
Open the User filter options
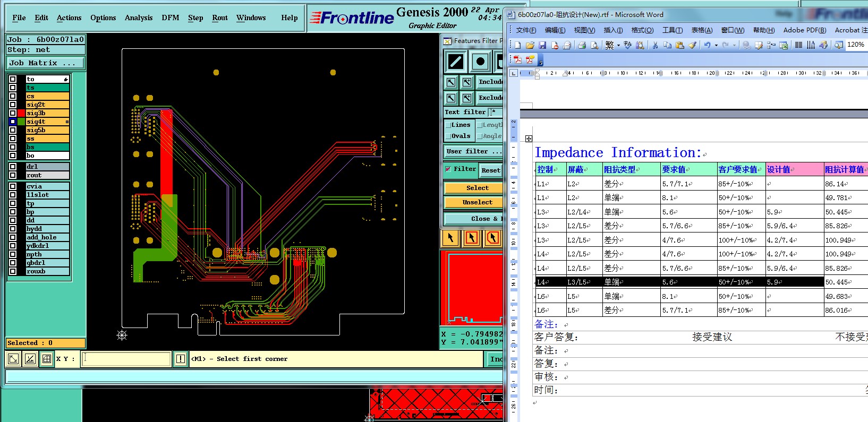coord(473,151)
